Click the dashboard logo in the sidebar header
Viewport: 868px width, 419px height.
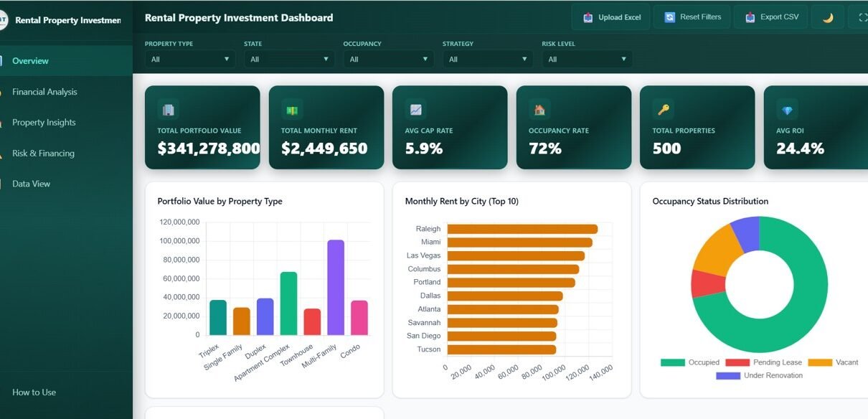[3, 19]
